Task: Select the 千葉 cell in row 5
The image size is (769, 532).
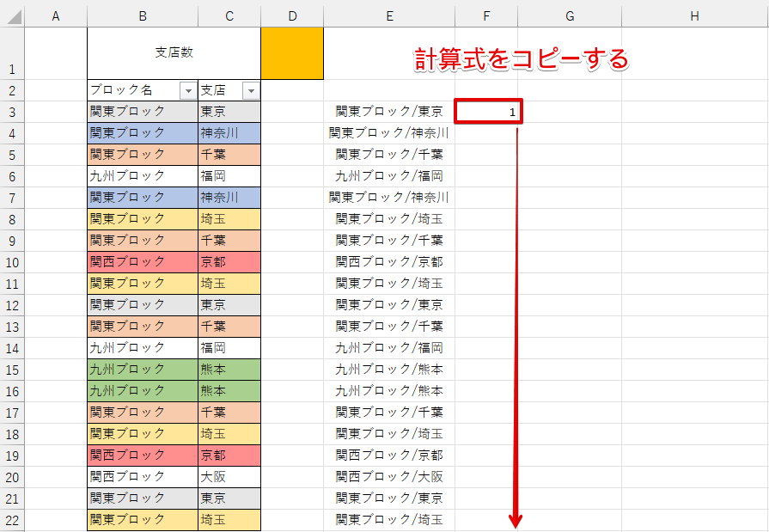Action: (229, 155)
